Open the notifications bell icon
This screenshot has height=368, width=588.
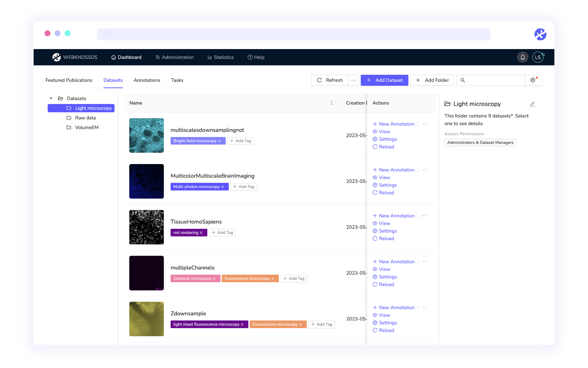point(522,57)
